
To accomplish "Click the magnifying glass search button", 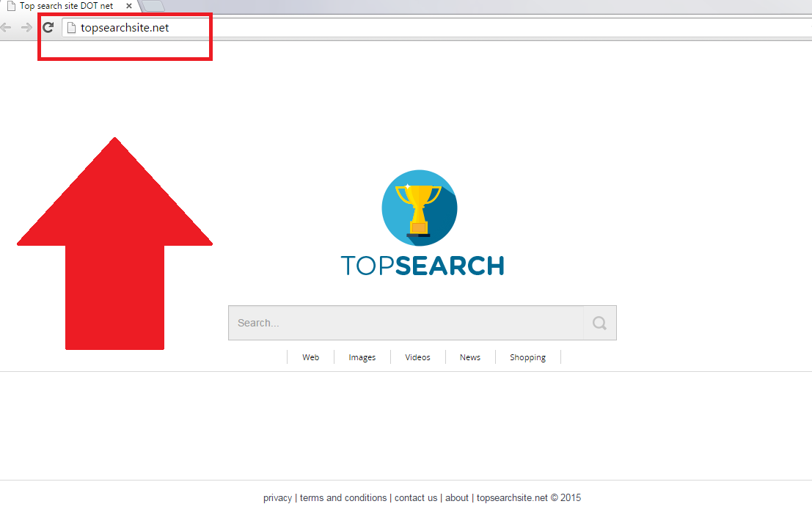I will click(599, 323).
